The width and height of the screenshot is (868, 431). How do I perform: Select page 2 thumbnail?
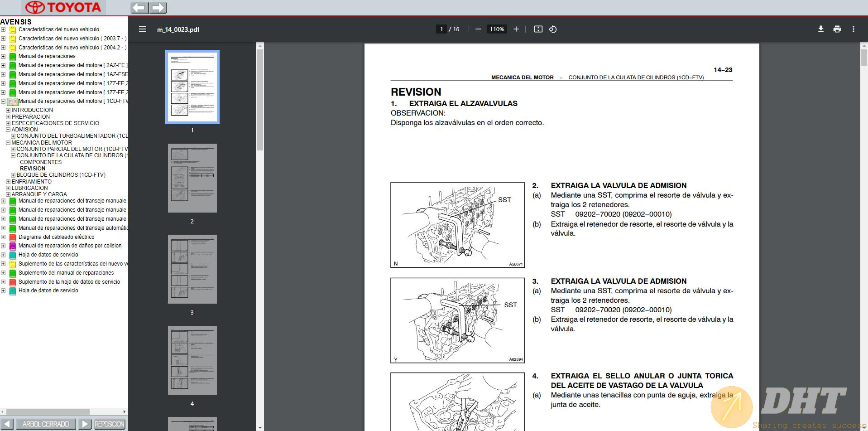click(x=192, y=178)
